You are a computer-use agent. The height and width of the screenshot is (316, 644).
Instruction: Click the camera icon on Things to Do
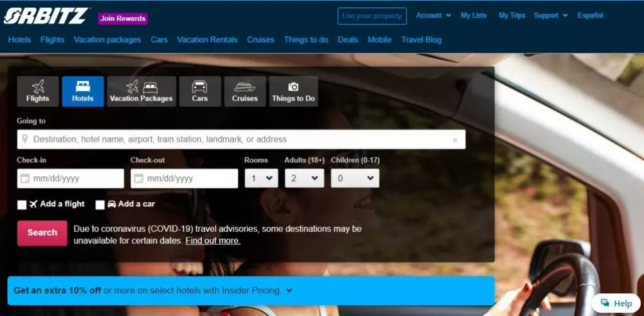point(293,87)
